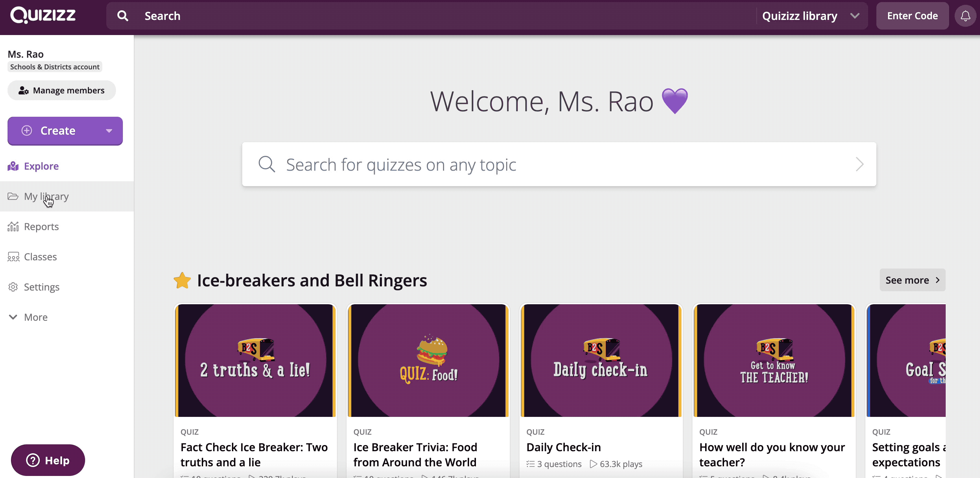
Task: Enable the star Ice-breakers category toggle
Action: [182, 280]
